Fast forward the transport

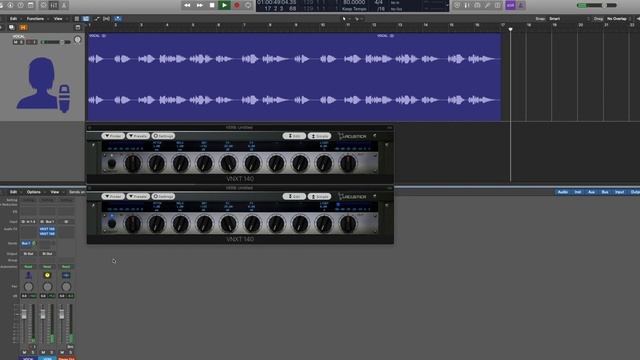tap(200, 5)
